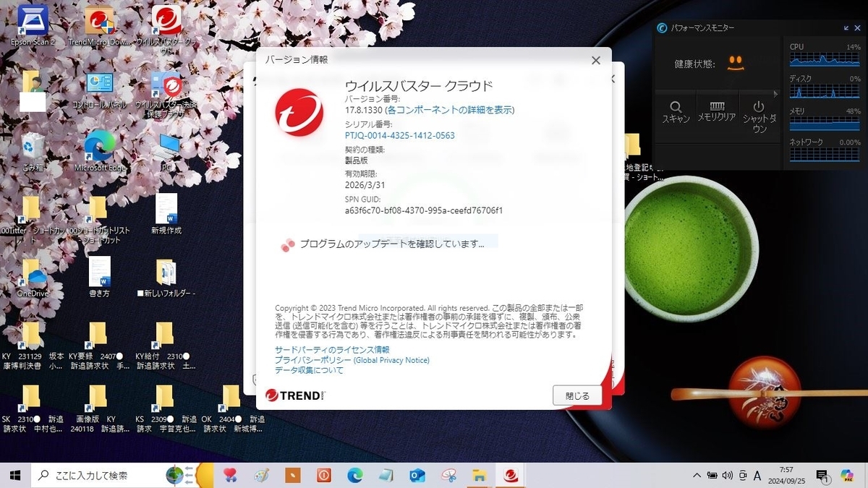Select the ウイルスバスター クラウド desktop shortcut
868x488 pixels.
click(x=166, y=30)
